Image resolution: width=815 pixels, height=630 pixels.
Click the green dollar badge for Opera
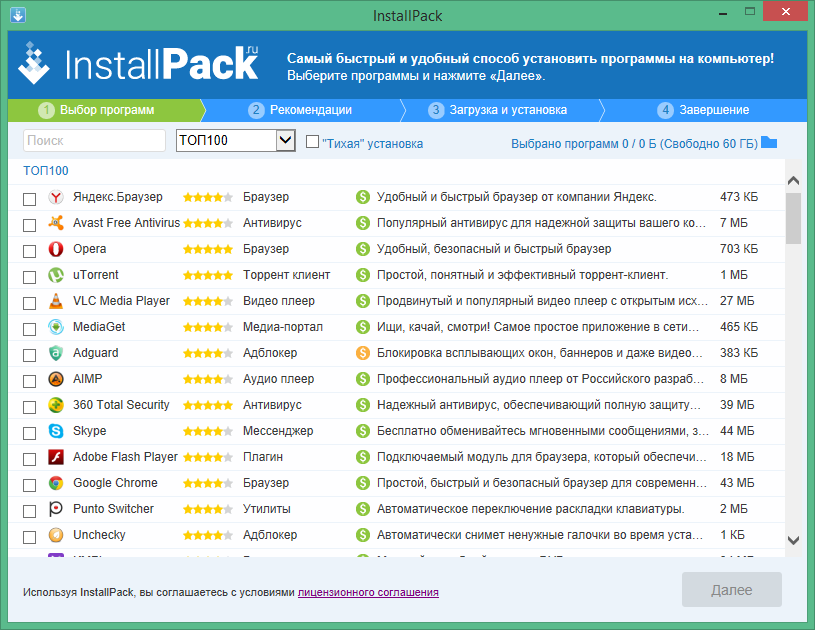click(363, 249)
